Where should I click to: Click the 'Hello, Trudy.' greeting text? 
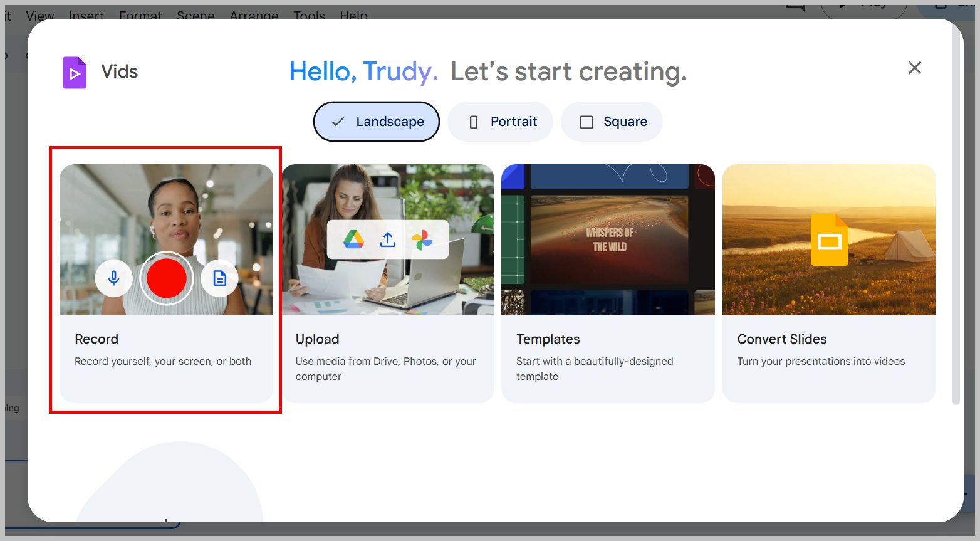[363, 71]
